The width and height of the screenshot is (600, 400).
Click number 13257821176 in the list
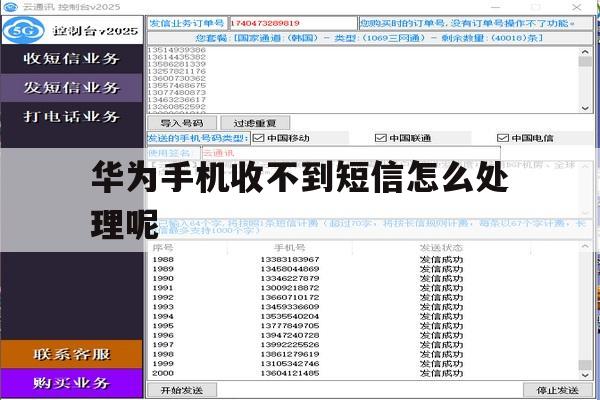[x=176, y=71]
